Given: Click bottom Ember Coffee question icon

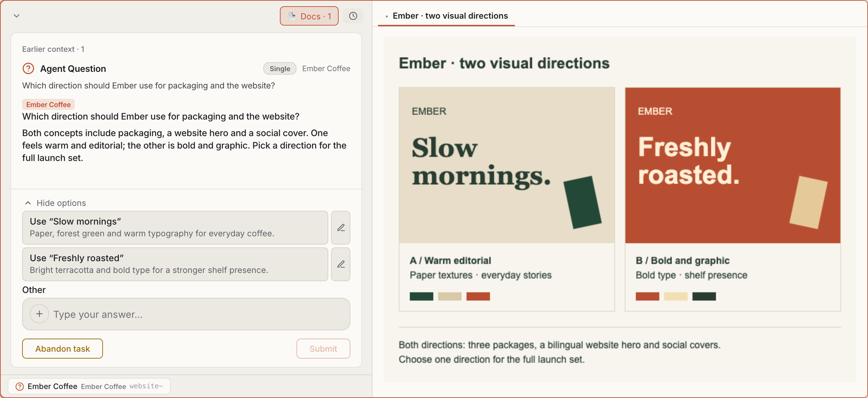Looking at the screenshot, I should coord(20,386).
